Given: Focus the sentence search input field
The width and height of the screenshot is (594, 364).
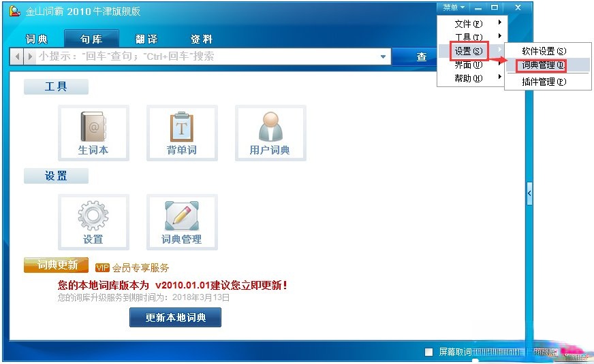Looking at the screenshot, I should (x=206, y=56).
